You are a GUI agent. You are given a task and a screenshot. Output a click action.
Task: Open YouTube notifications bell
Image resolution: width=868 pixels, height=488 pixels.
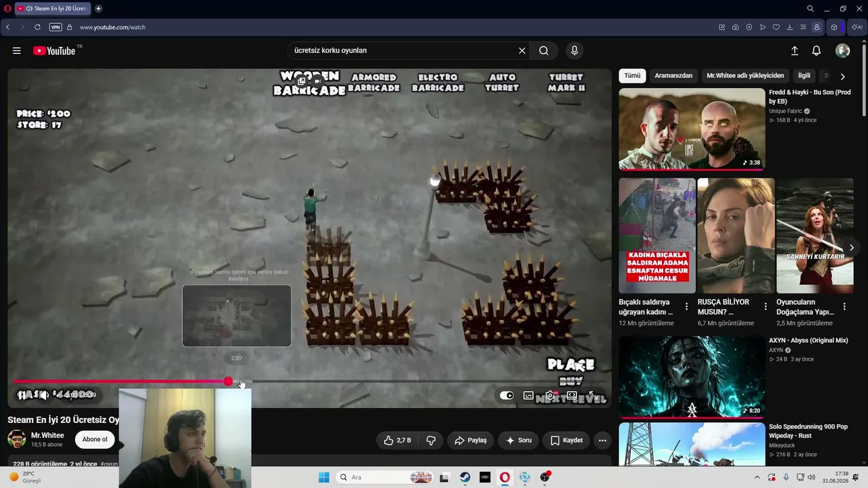pyautogui.click(x=816, y=51)
